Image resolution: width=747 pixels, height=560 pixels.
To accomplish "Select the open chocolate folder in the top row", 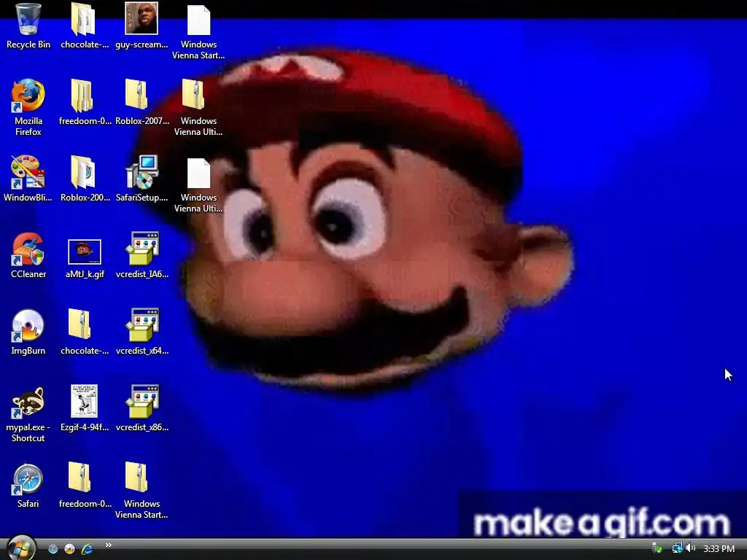I will coord(83,20).
